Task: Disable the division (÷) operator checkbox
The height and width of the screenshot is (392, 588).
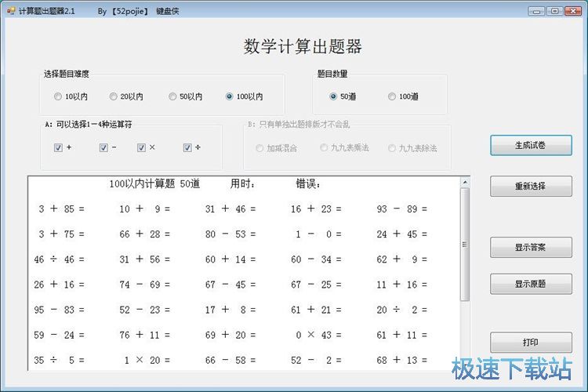Action: coord(188,147)
